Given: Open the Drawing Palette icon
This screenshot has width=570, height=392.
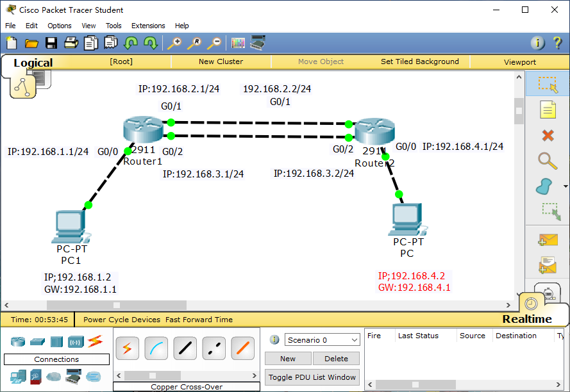Looking at the screenshot, I should tap(238, 43).
